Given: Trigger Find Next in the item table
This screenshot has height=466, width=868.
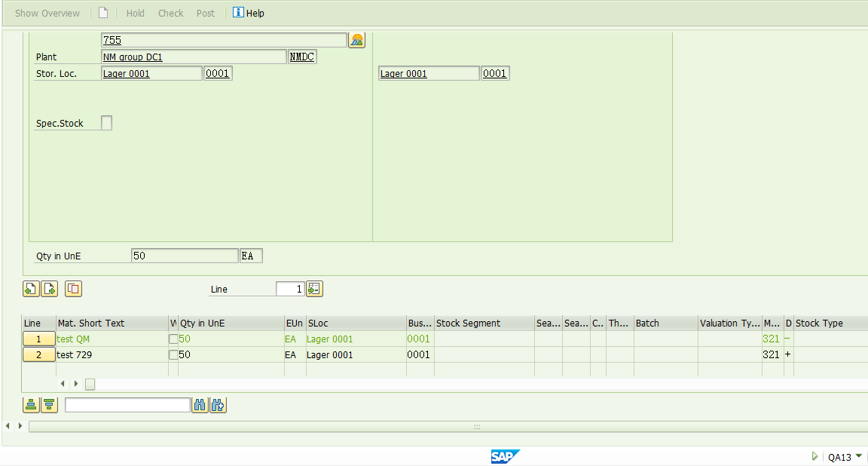Looking at the screenshot, I should click(x=218, y=405).
